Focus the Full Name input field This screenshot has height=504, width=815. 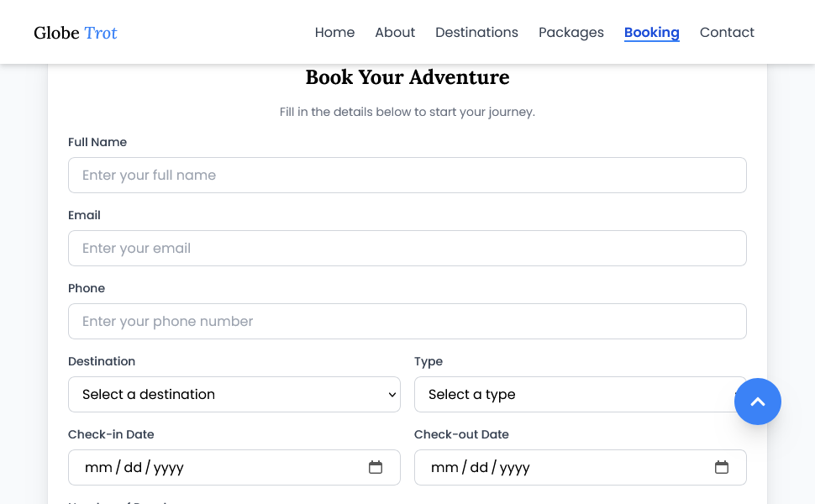(x=407, y=175)
